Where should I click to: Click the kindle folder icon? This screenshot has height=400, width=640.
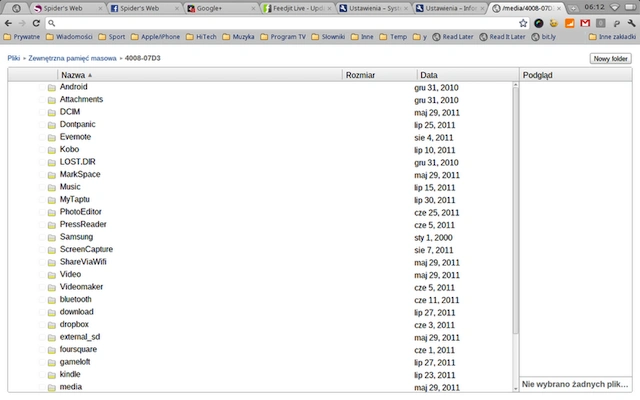pos(51,375)
